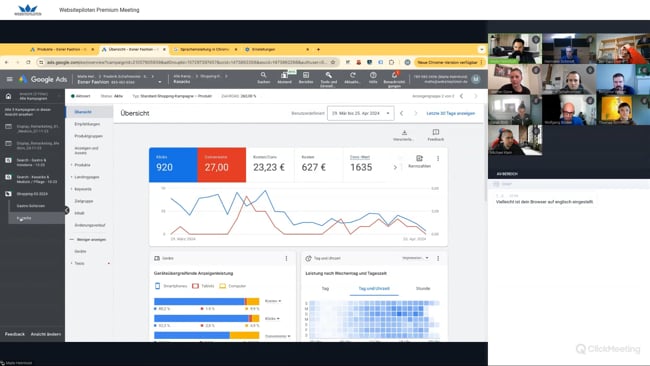Open Änderungsverlauf in the navigation
The image size is (650, 366).
tap(90, 225)
